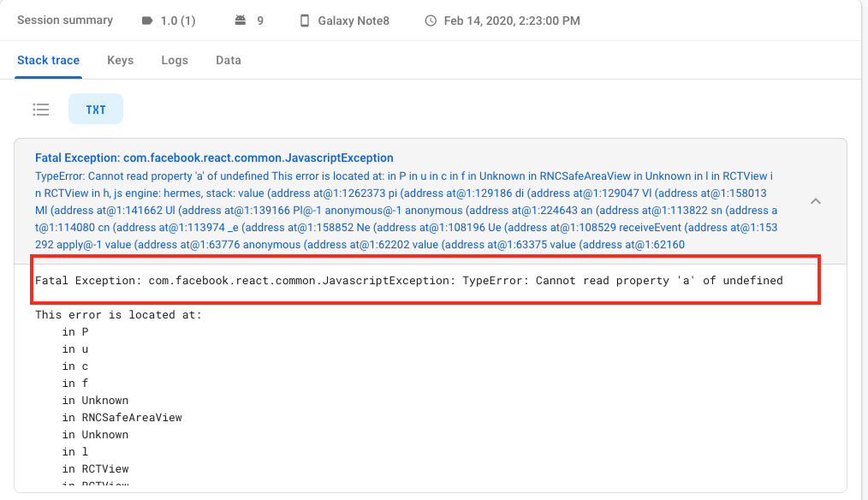
Task: Click the Session summary label
Action: tap(65, 21)
